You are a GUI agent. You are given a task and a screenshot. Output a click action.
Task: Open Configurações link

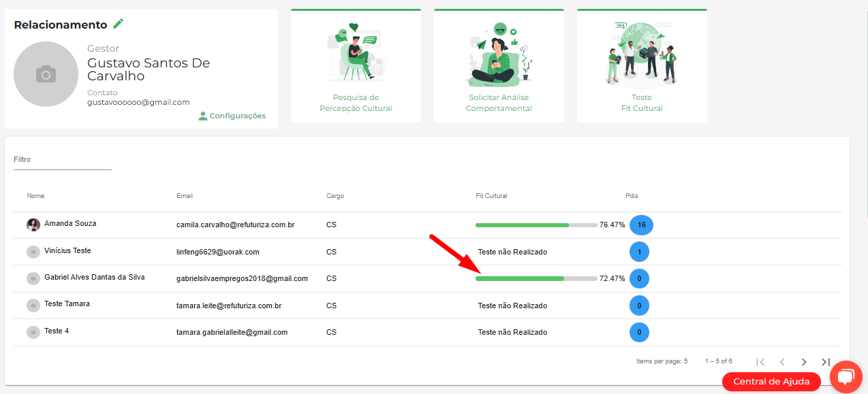[232, 116]
